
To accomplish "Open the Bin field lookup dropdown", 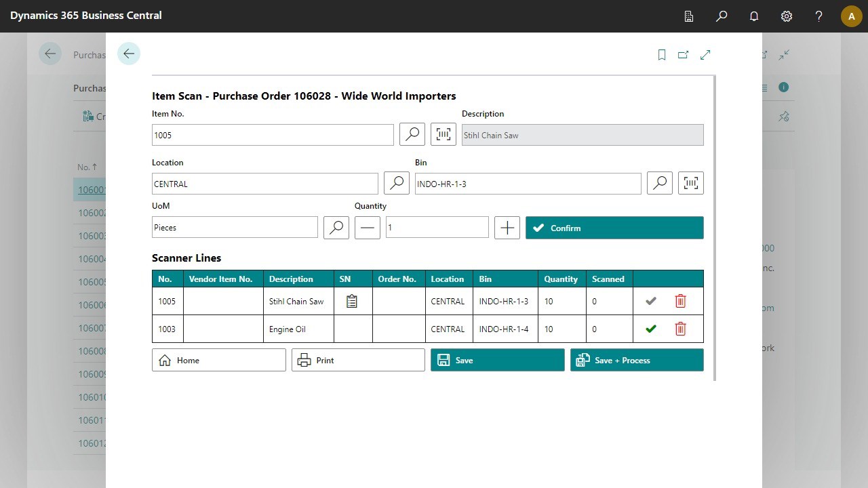I will [x=658, y=182].
